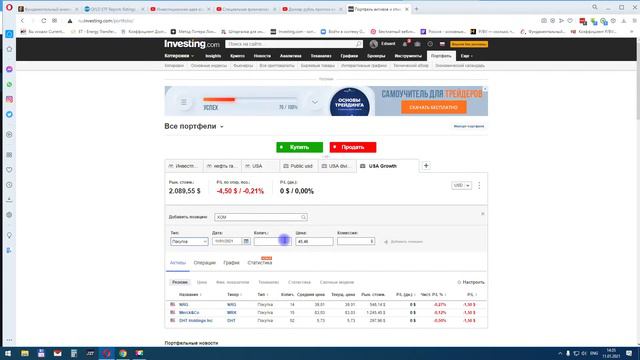Click the red Продать button

click(353, 147)
